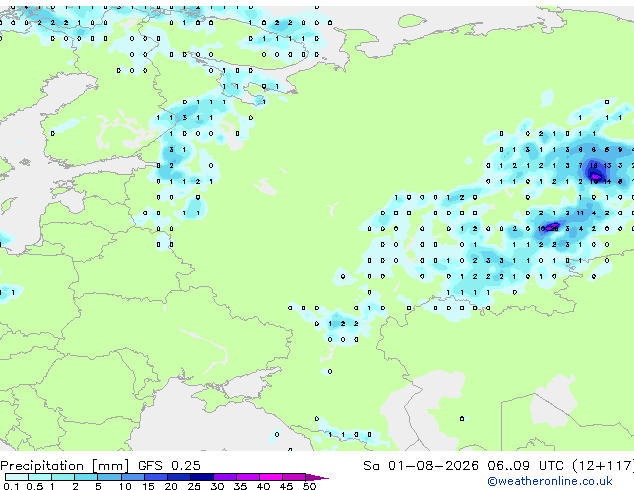634x490 pixels.
Task: Click the '11' precipitation value on map
Action: click(580, 213)
